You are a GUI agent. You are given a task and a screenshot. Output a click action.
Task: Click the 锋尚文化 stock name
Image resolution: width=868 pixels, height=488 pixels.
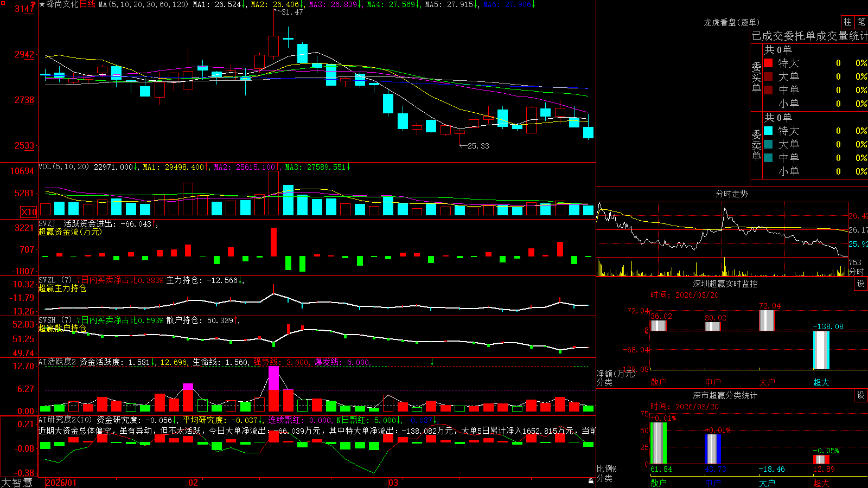pyautogui.click(x=62, y=4)
